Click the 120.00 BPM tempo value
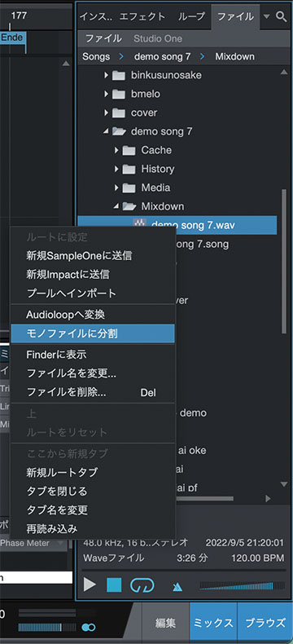Image resolution: width=293 pixels, height=644 pixels. (257, 558)
